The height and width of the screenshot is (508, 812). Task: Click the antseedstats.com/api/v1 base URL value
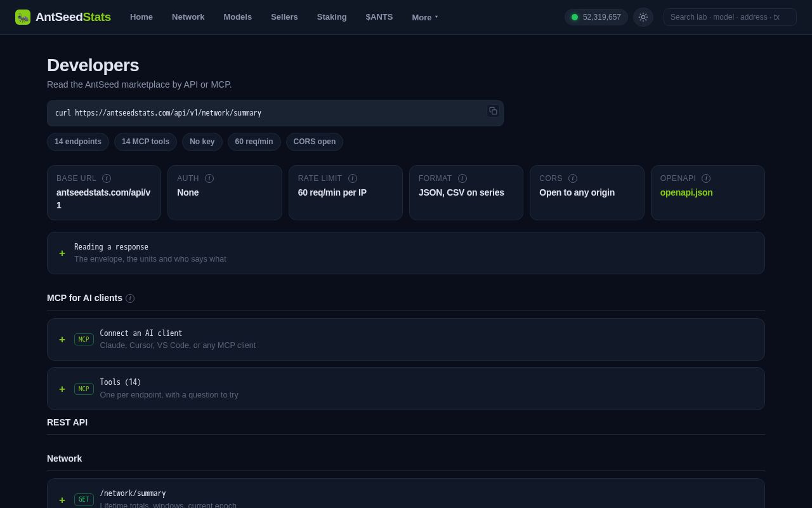point(103,199)
